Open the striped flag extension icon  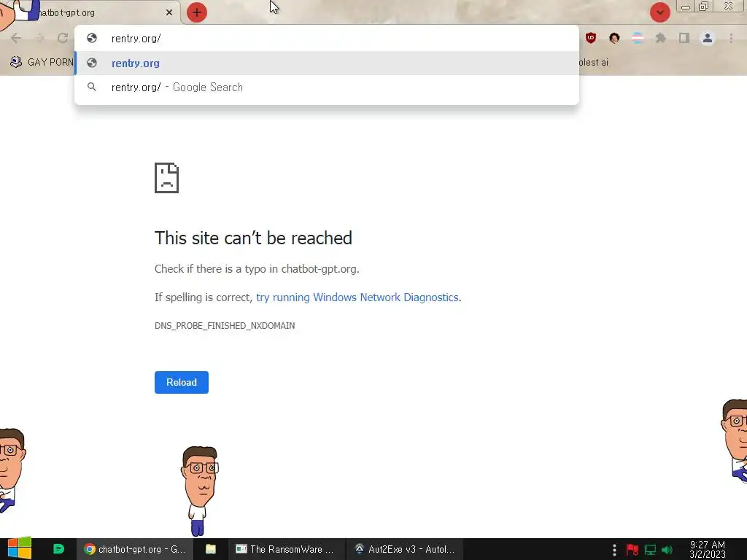click(638, 38)
